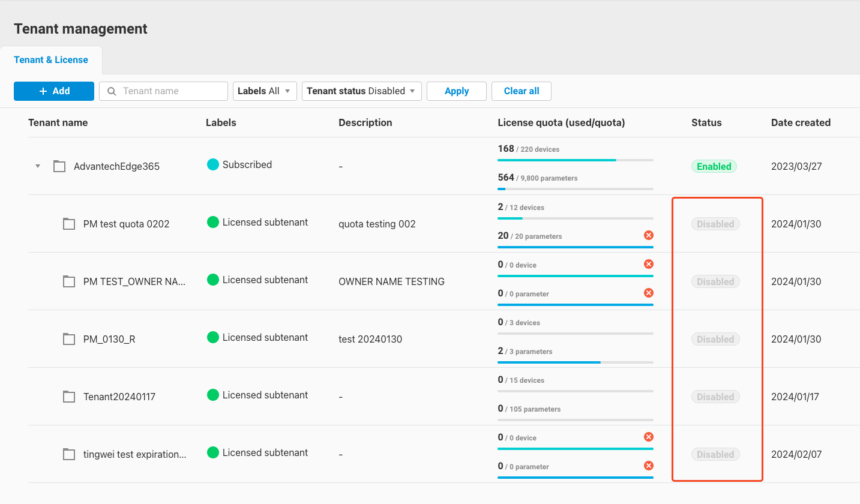Click the search magnifier icon
This screenshot has width=860, height=504.
click(x=112, y=91)
